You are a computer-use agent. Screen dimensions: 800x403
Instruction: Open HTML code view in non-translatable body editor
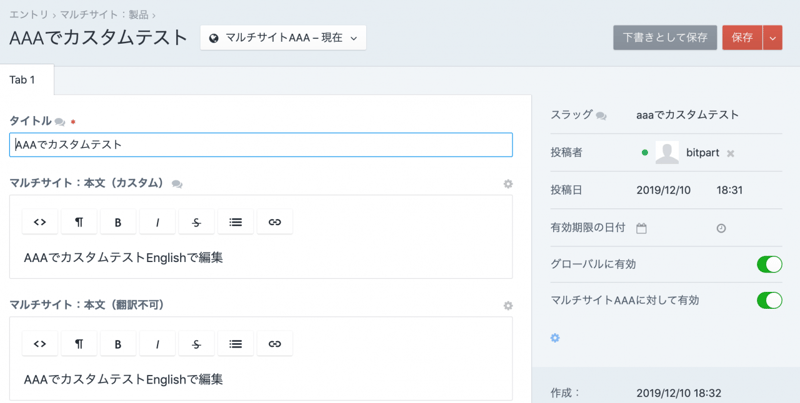click(x=40, y=344)
